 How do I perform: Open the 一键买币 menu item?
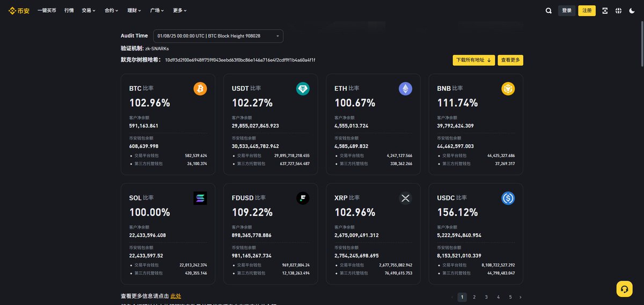[47, 10]
